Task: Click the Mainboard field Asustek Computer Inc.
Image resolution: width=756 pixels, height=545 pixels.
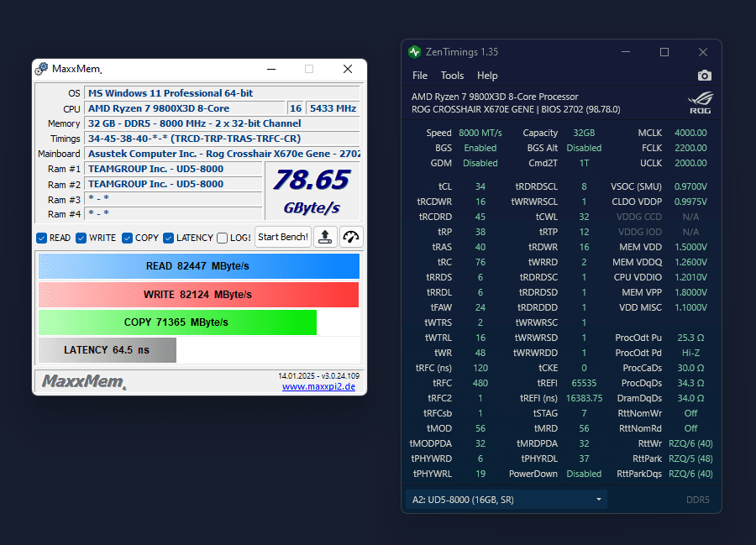Action: pos(223,154)
